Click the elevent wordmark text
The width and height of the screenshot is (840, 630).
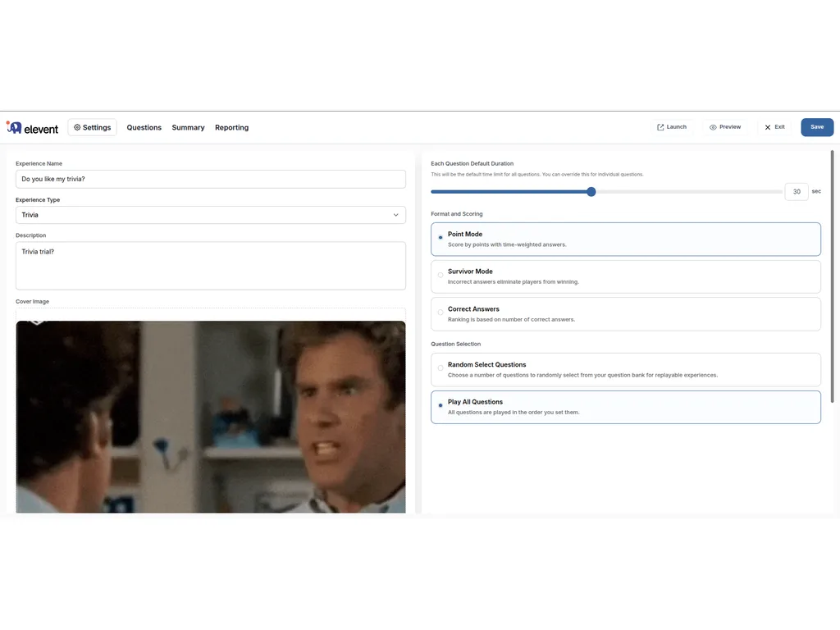click(41, 129)
